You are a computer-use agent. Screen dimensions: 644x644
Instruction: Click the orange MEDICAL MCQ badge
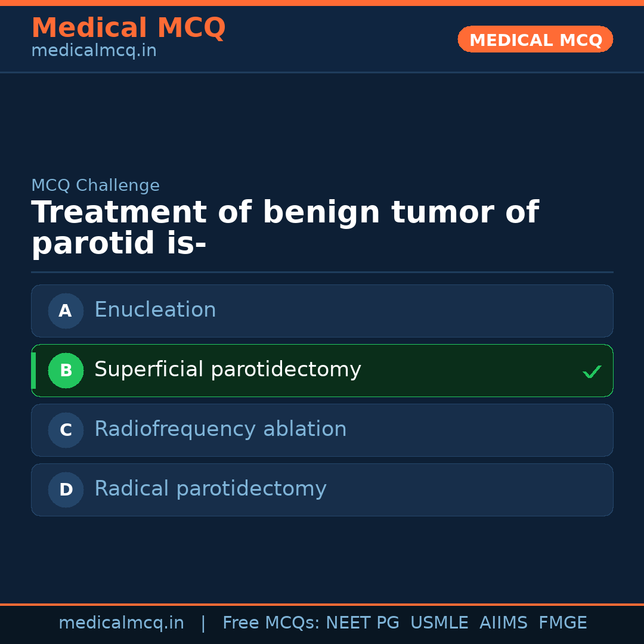(x=535, y=39)
